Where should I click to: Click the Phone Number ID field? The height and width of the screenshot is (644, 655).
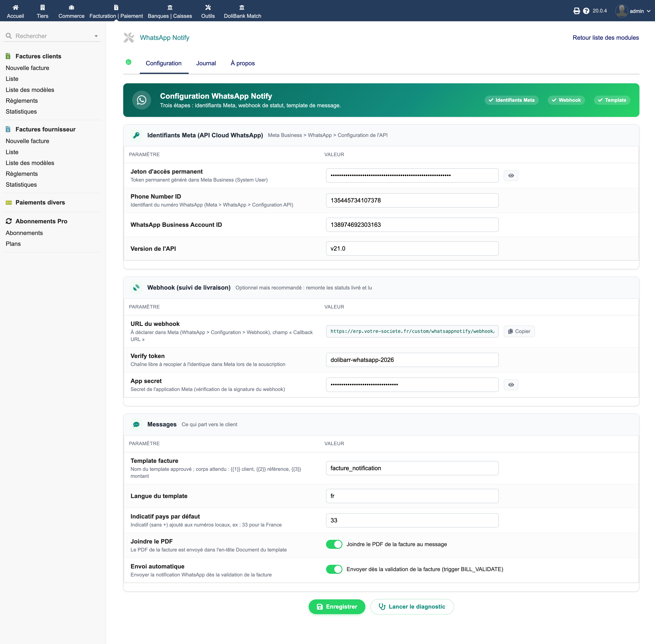click(412, 200)
